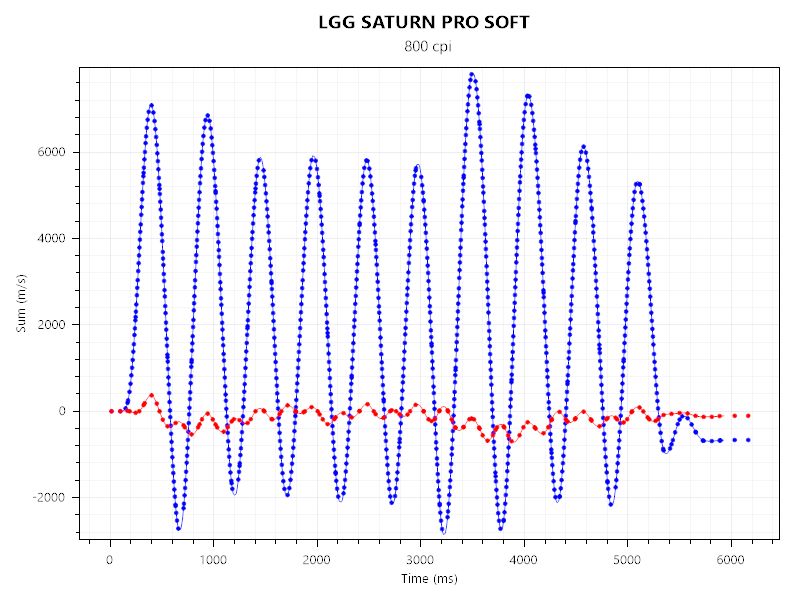Click the red curve's peak near 400 ms
Image resolution: width=800 pixels, height=600 pixels.
151,395
